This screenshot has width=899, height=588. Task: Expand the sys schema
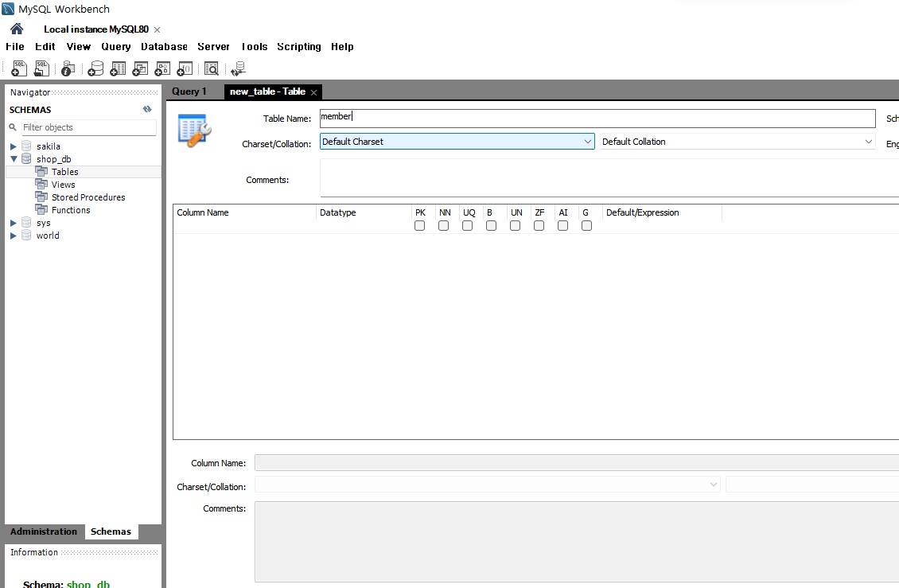pos(14,223)
